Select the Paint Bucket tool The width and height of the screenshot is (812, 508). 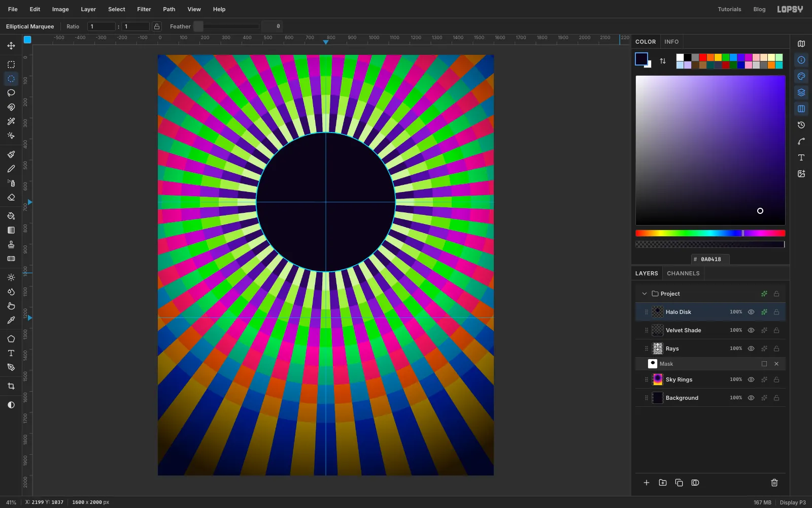coord(11,216)
